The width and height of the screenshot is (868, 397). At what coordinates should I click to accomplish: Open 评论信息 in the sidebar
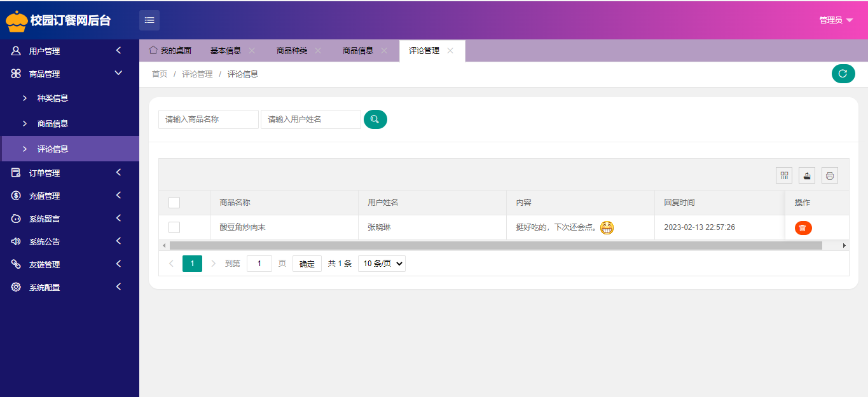pos(70,149)
